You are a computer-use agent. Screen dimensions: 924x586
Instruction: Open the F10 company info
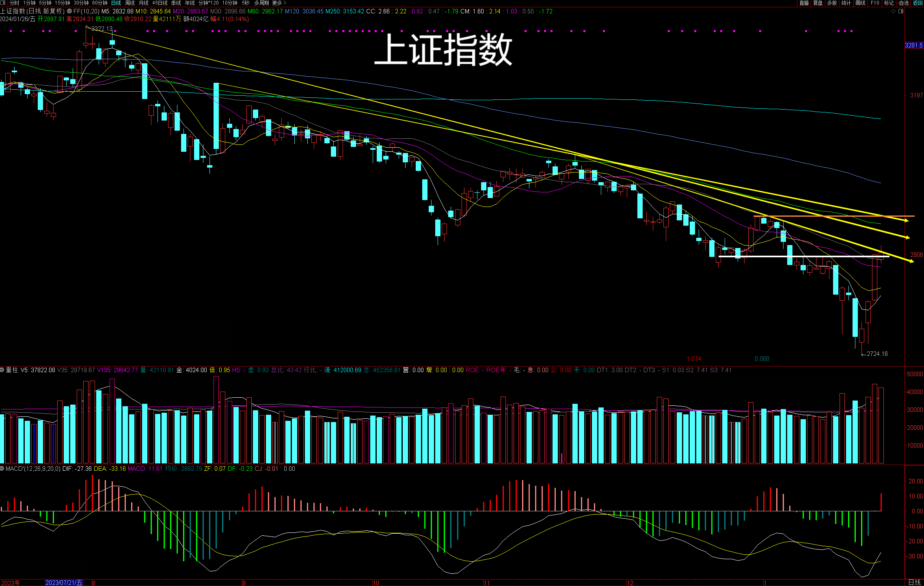point(875,3)
